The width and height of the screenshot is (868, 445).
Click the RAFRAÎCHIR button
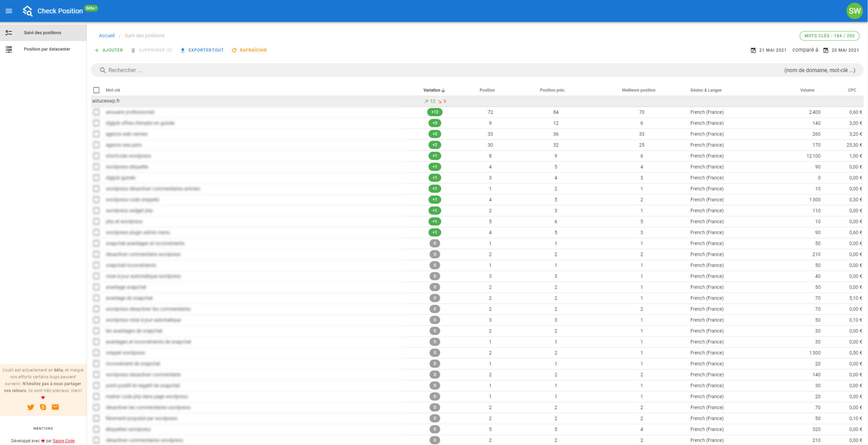coord(249,50)
